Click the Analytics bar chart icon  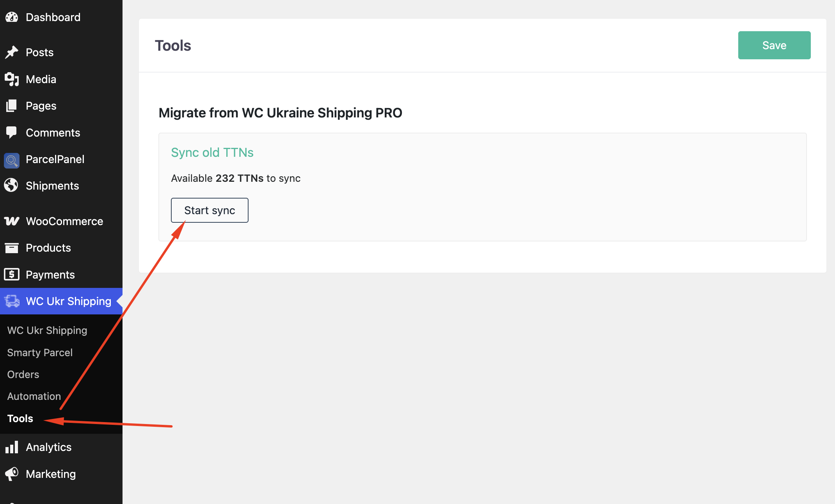pyautogui.click(x=12, y=447)
